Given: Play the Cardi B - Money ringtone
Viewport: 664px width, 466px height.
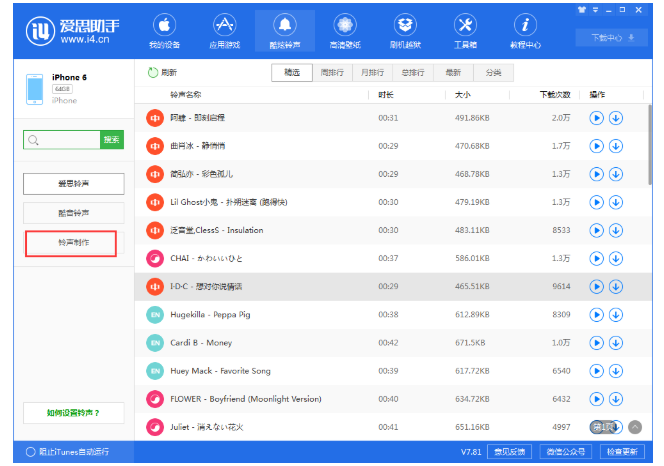Looking at the screenshot, I should [596, 342].
